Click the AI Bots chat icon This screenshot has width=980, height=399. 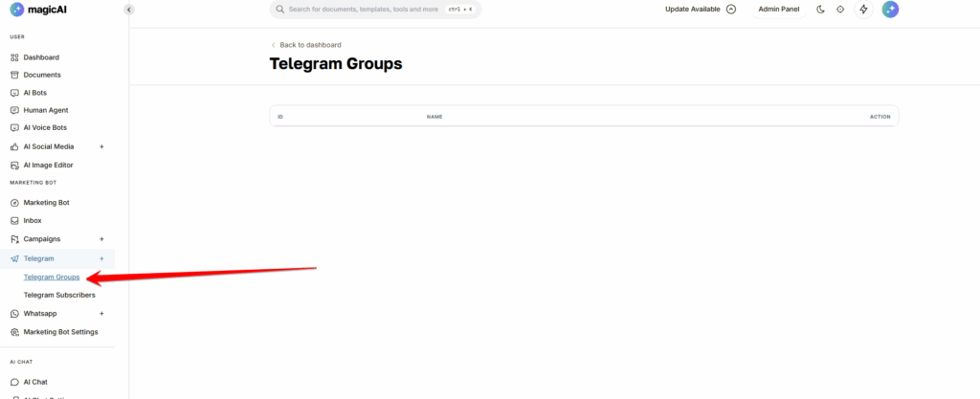click(15, 93)
